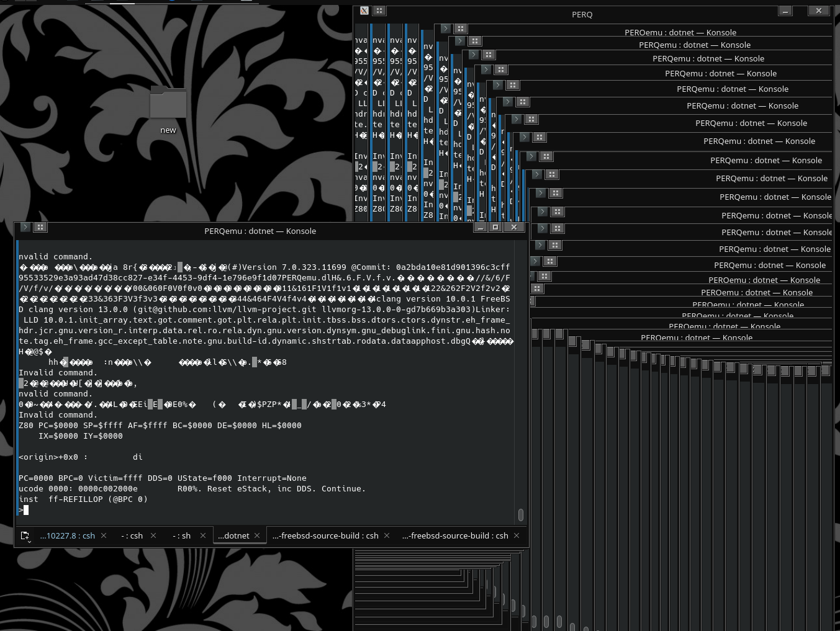This screenshot has height=631, width=840.
Task: Open the window menu icon of the front PERQemu Konsole
Action: (25, 227)
